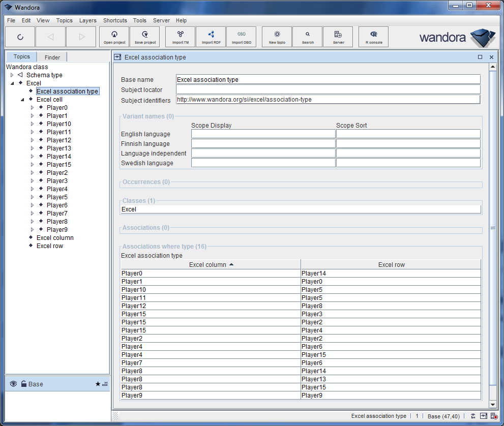The height and width of the screenshot is (426, 504).
Task: Open the Layers menu
Action: pyautogui.click(x=87, y=20)
